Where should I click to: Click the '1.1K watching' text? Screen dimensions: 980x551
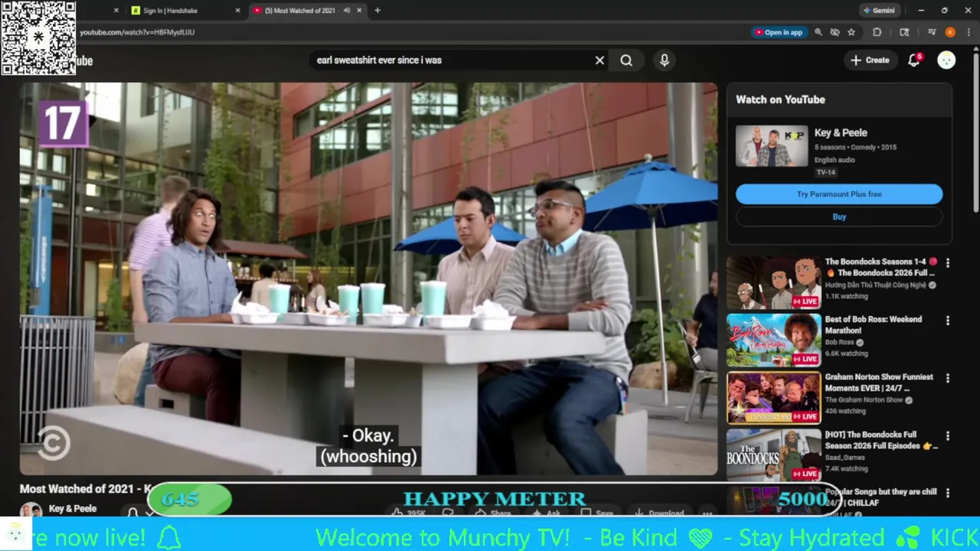pos(847,296)
